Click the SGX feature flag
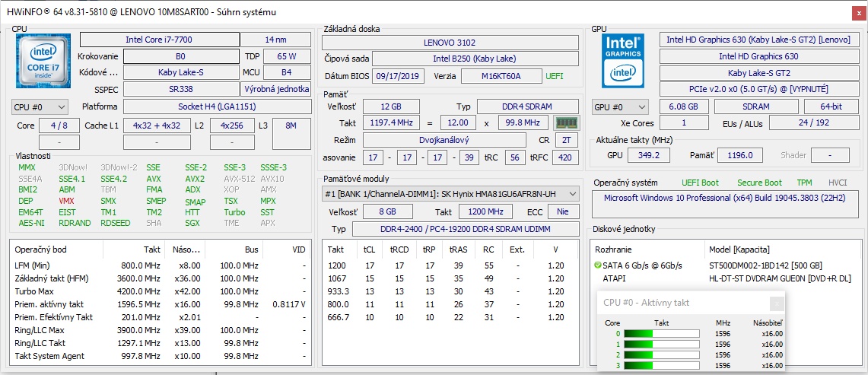Image resolution: width=868 pixels, height=375 pixels. coord(193,223)
